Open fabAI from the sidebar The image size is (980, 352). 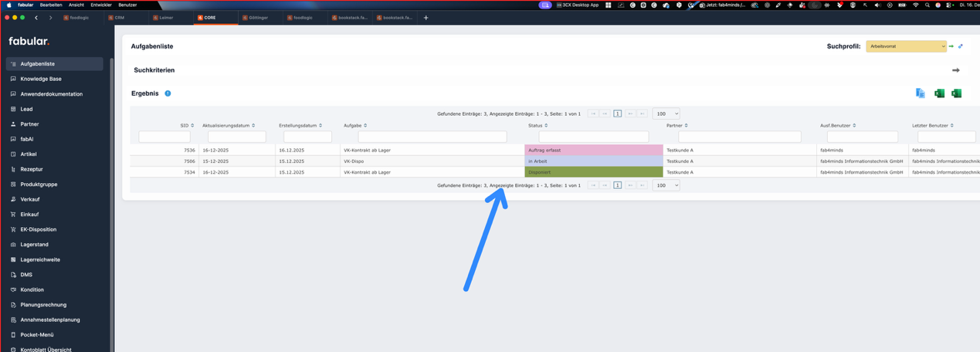pos(27,139)
